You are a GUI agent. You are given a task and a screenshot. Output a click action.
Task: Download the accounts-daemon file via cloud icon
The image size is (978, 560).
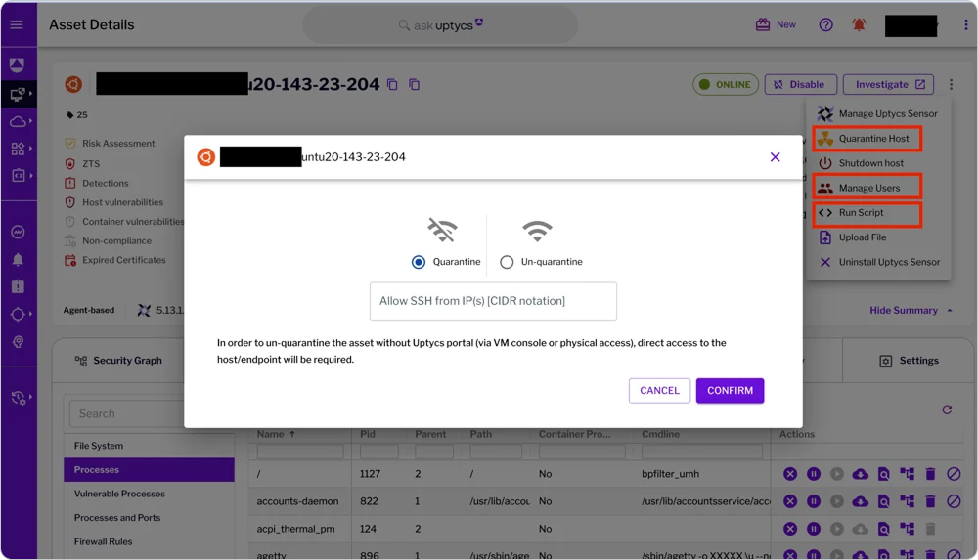pyautogui.click(x=860, y=501)
